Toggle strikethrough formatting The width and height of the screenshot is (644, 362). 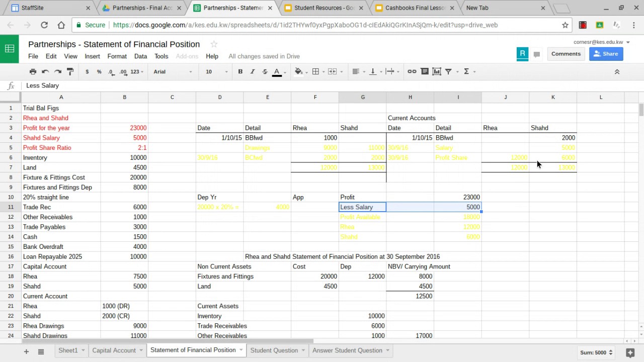point(265,72)
